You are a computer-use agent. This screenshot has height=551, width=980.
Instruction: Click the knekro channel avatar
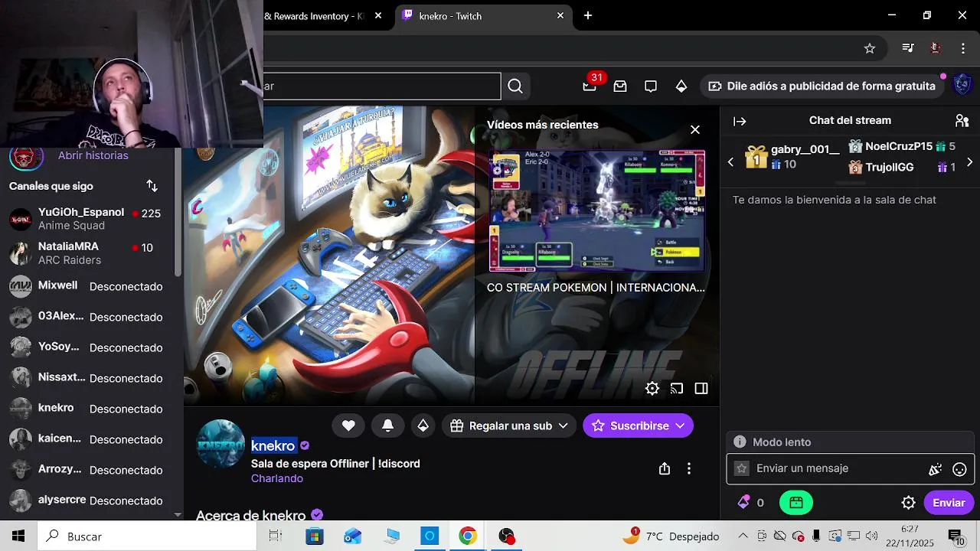pyautogui.click(x=220, y=443)
